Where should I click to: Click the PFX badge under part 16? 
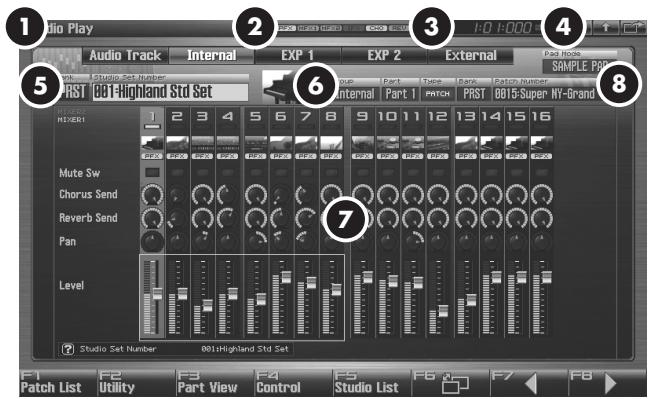[541, 156]
